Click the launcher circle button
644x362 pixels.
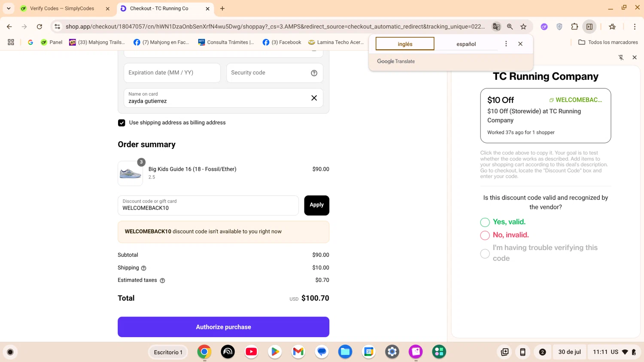point(10,352)
